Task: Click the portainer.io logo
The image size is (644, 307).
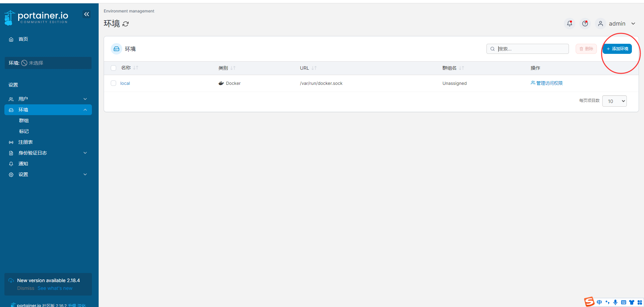Action: [36, 18]
